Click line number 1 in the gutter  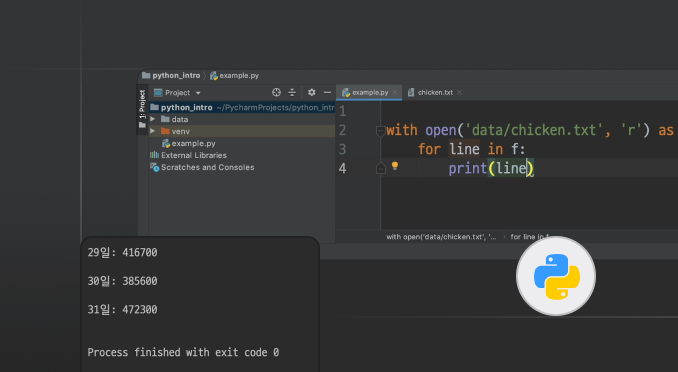(x=342, y=111)
